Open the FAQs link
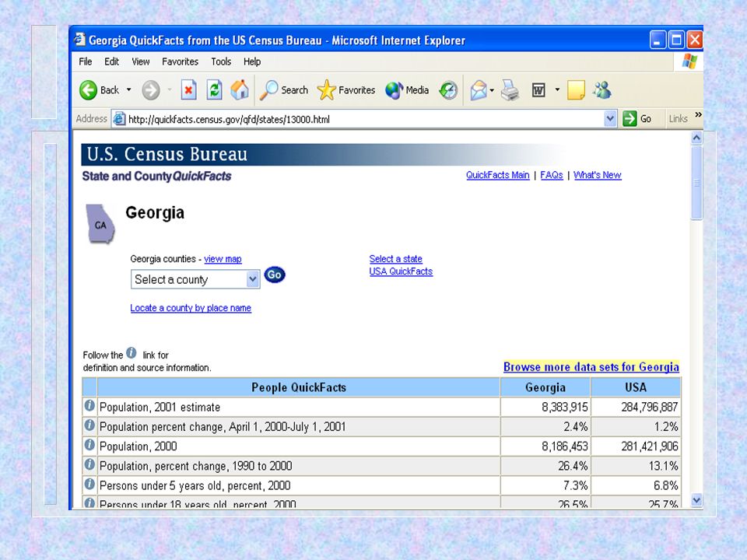 pos(552,175)
